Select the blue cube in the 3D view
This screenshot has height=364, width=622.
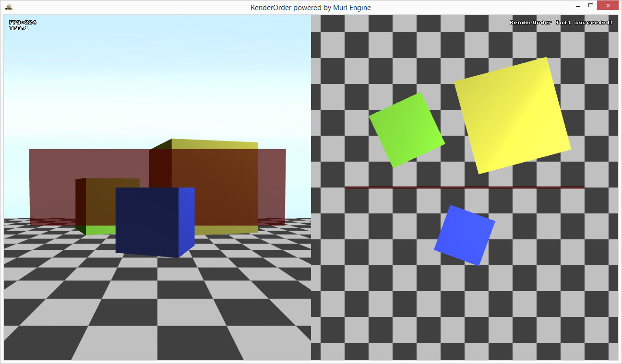click(x=155, y=222)
